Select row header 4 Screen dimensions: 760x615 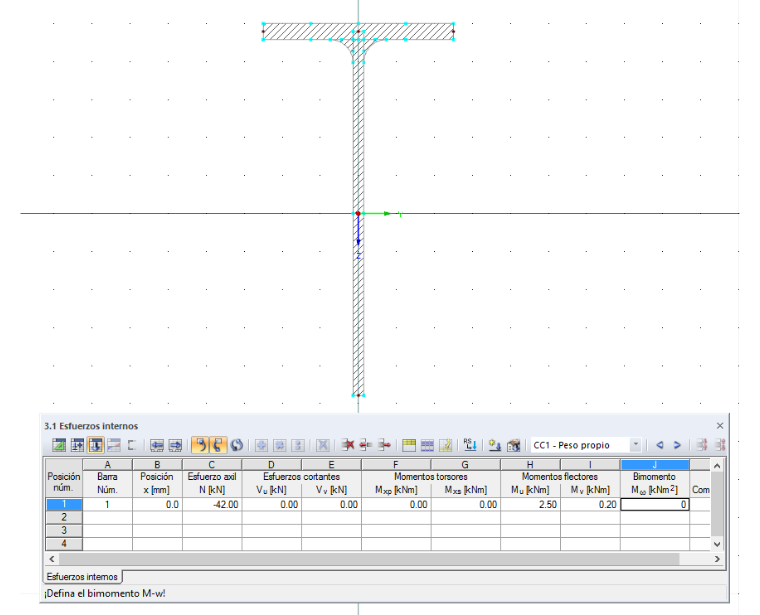(64, 543)
